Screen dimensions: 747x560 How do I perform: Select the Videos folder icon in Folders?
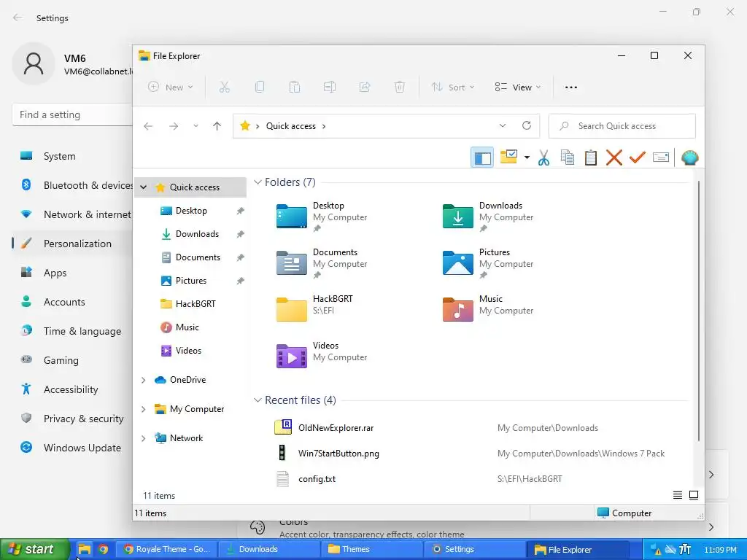(292, 356)
